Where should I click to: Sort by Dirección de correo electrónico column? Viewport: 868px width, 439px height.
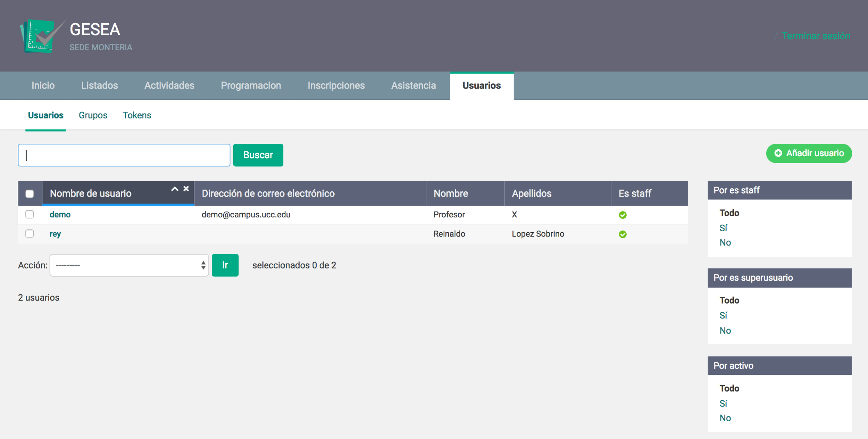[x=268, y=193]
